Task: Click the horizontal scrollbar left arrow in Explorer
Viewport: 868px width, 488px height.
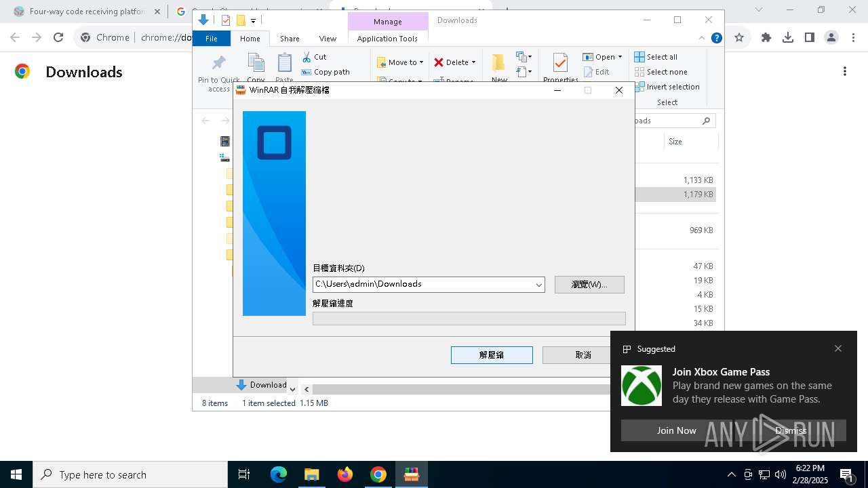Action: 307,389
